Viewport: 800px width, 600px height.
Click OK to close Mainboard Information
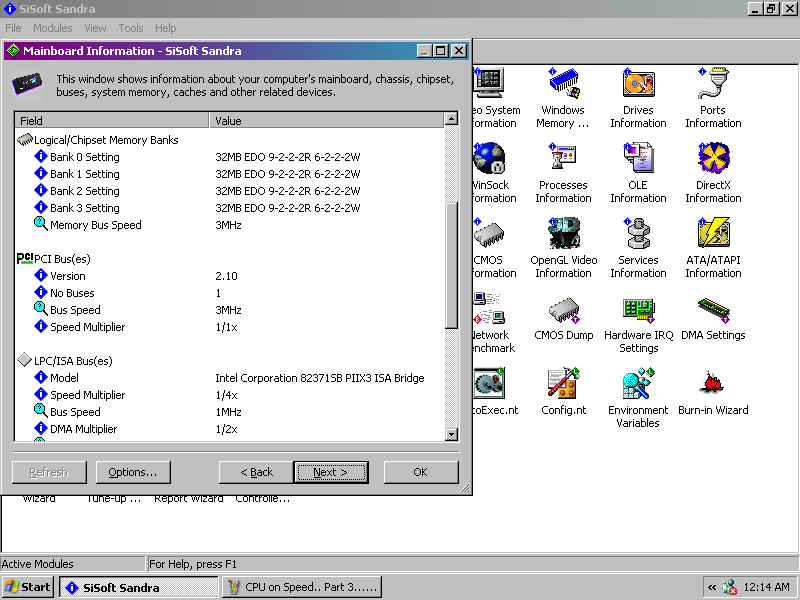tap(420, 472)
